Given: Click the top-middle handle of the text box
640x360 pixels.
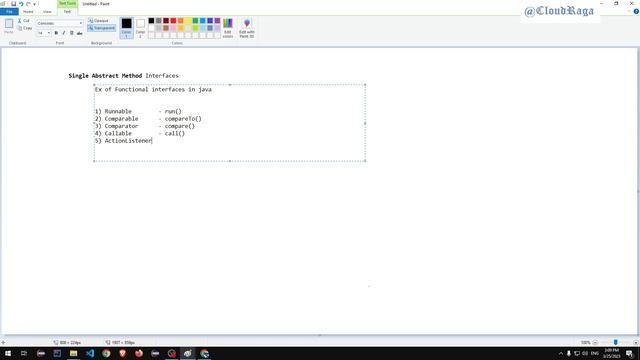Looking at the screenshot, I should pyautogui.click(x=230, y=84).
